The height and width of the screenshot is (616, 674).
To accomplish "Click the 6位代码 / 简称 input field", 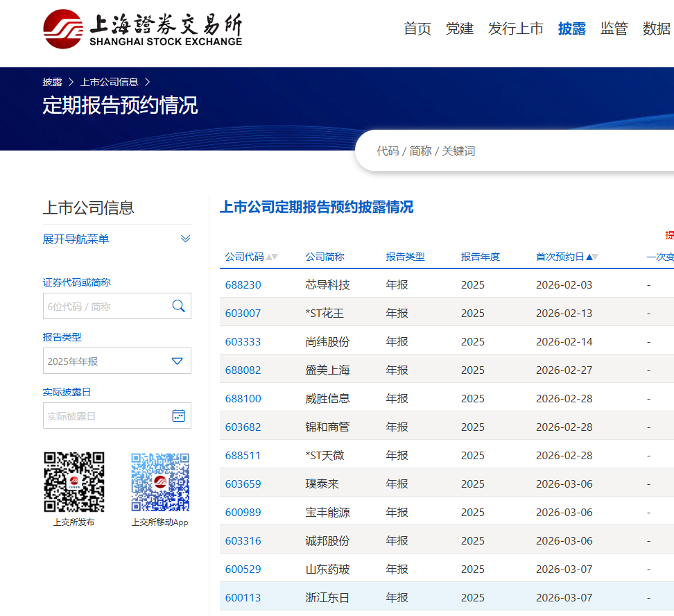I will (x=104, y=306).
